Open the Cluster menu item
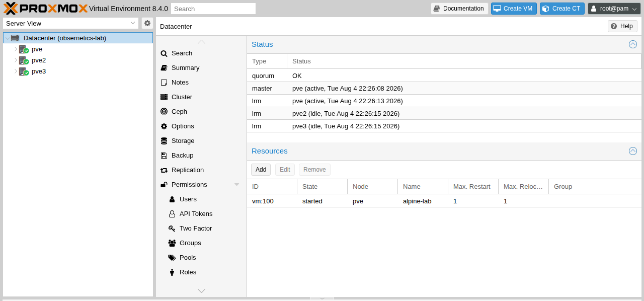Viewport: 644px width, 301px height. [x=201, y=97]
